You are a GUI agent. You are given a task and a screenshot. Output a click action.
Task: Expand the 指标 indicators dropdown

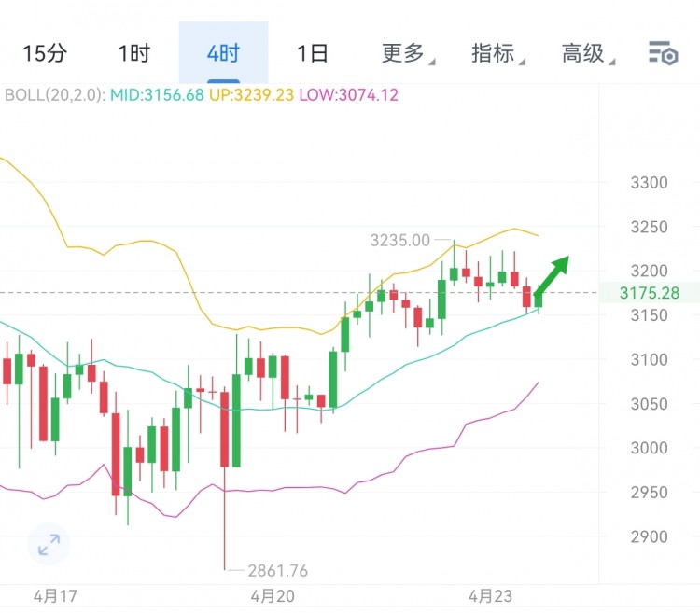(497, 53)
